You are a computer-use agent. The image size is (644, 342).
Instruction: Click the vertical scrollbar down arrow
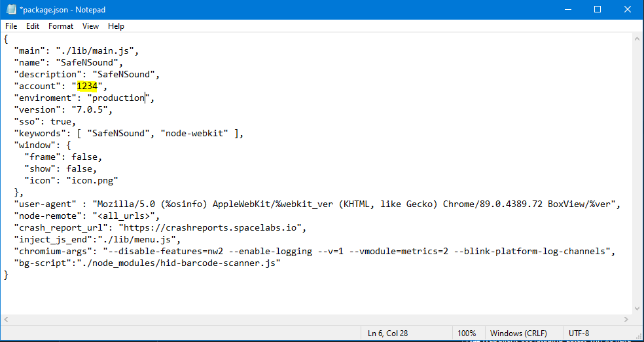tap(637, 309)
